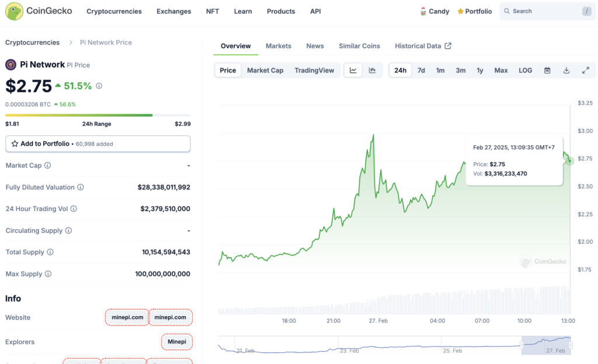The height and width of the screenshot is (364, 598).
Task: Click Add to Portfolio button
Action: tap(98, 144)
